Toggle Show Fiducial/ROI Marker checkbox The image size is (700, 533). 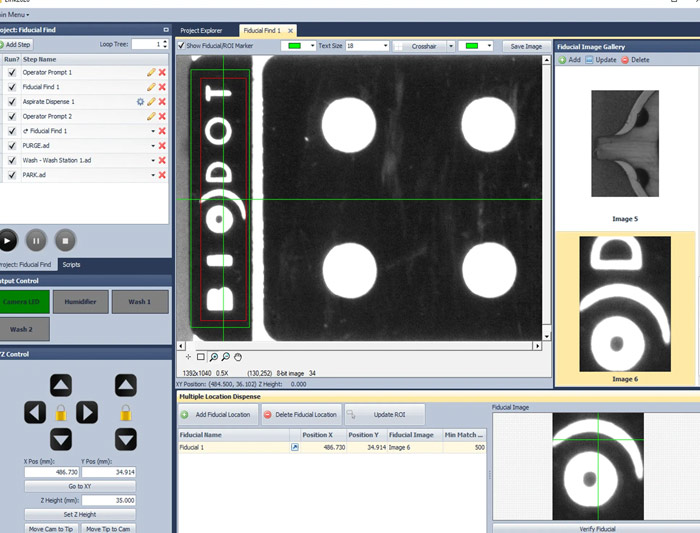point(181,46)
